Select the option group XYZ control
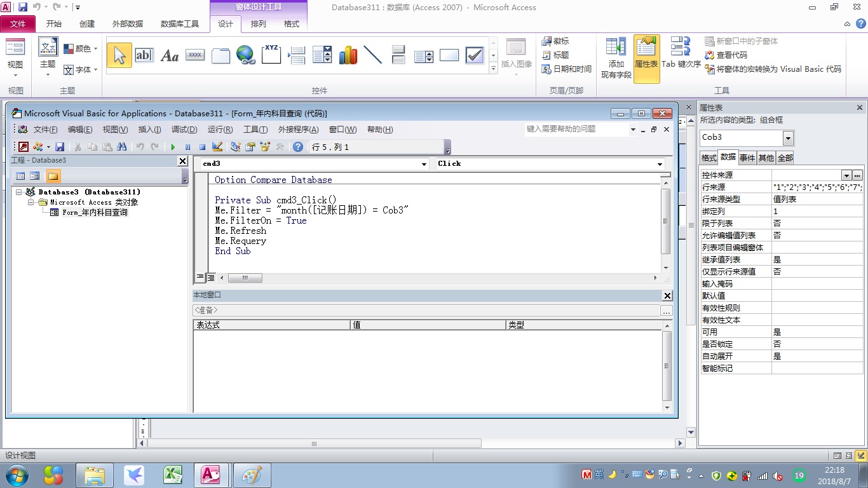 pyautogui.click(x=271, y=55)
